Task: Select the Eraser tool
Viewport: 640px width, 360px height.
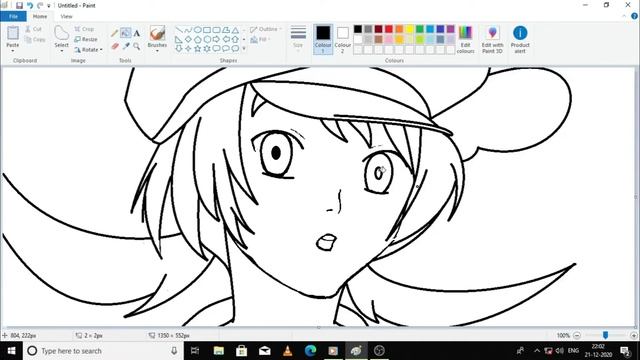Action: [114, 46]
